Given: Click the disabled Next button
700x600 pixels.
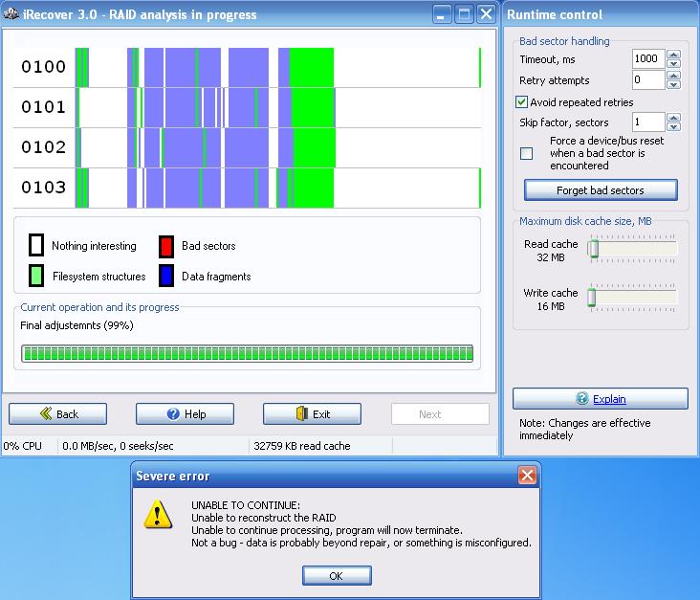Looking at the screenshot, I should coord(440,413).
